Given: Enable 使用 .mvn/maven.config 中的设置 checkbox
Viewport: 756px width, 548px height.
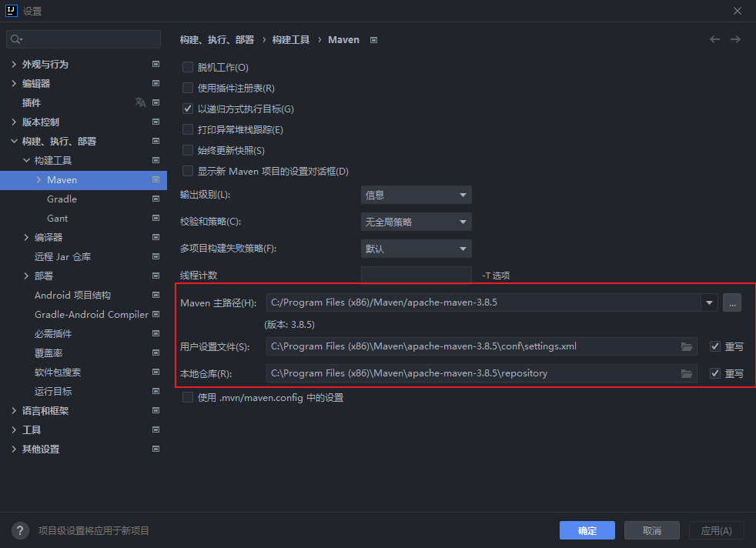Looking at the screenshot, I should click(x=188, y=397).
